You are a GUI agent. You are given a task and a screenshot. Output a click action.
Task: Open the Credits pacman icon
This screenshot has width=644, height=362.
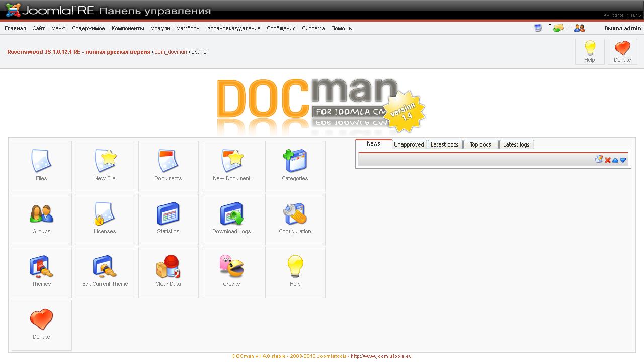(231, 271)
